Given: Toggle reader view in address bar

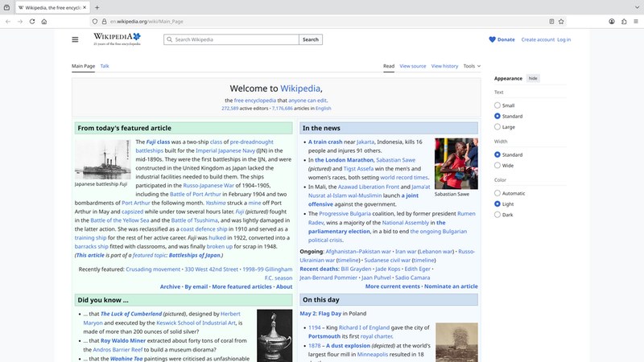Looking at the screenshot, I should [551, 22].
